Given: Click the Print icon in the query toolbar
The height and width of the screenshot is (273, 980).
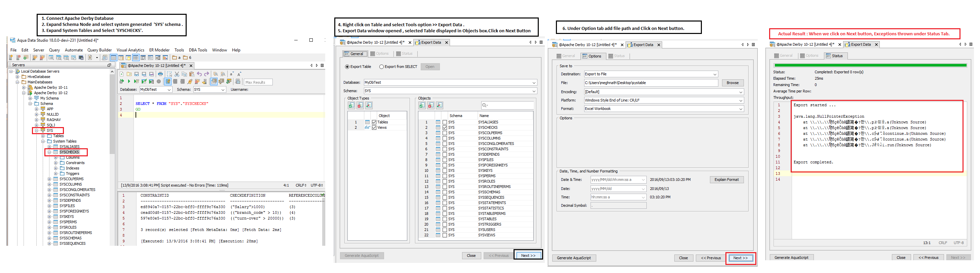Looking at the screenshot, I should click(x=160, y=74).
